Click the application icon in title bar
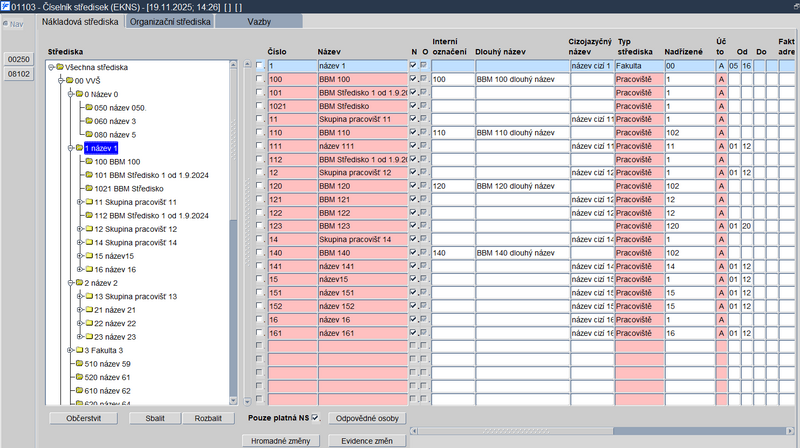 [5, 7]
